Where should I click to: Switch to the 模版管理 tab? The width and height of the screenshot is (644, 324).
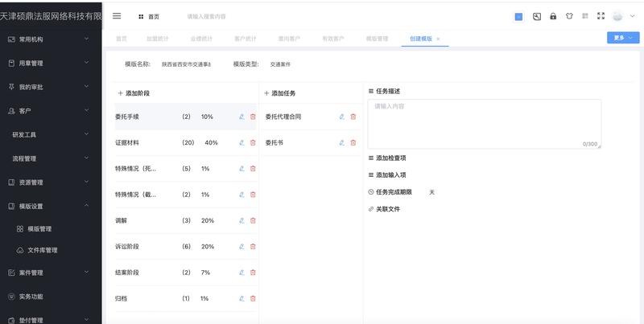tap(377, 39)
